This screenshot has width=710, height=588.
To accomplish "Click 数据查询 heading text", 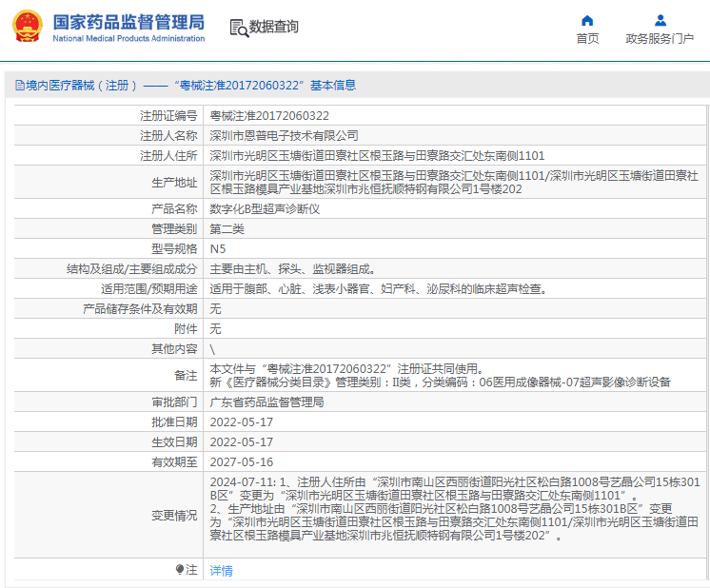I will click(x=274, y=27).
